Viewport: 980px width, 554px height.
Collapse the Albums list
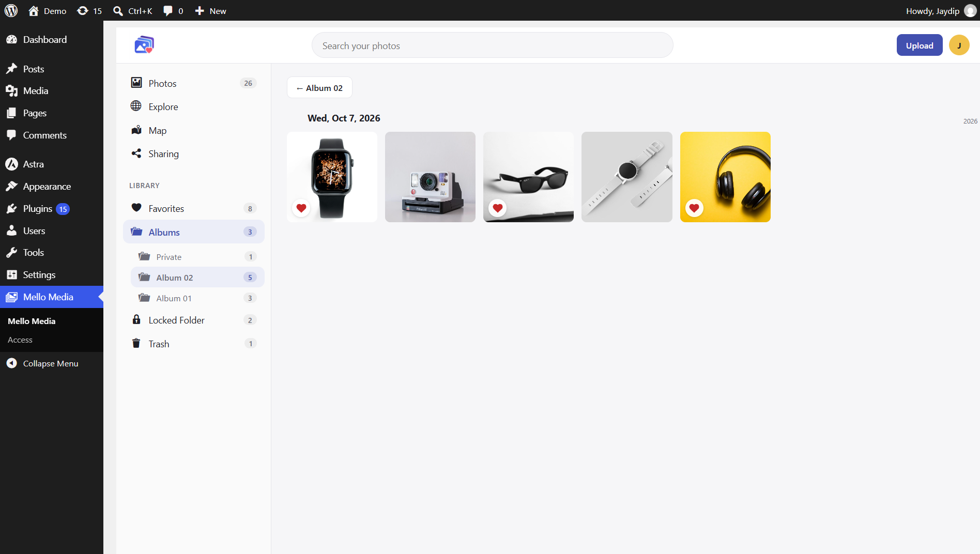194,232
